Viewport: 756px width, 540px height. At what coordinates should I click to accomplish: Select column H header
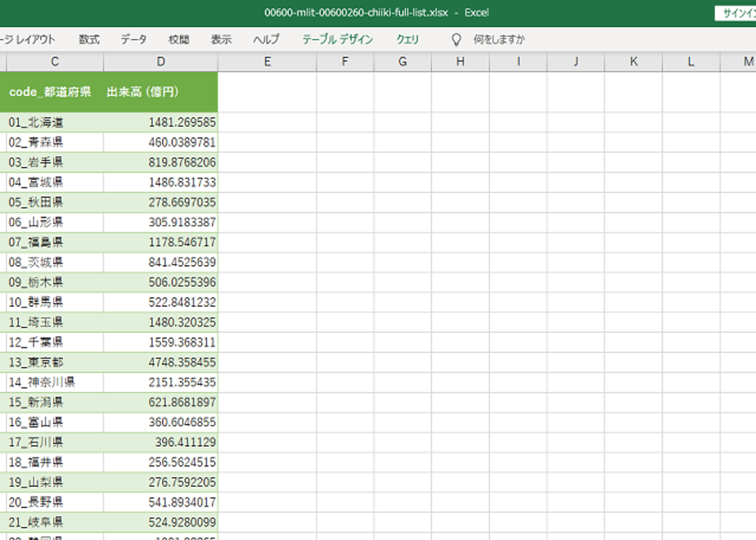pos(461,61)
